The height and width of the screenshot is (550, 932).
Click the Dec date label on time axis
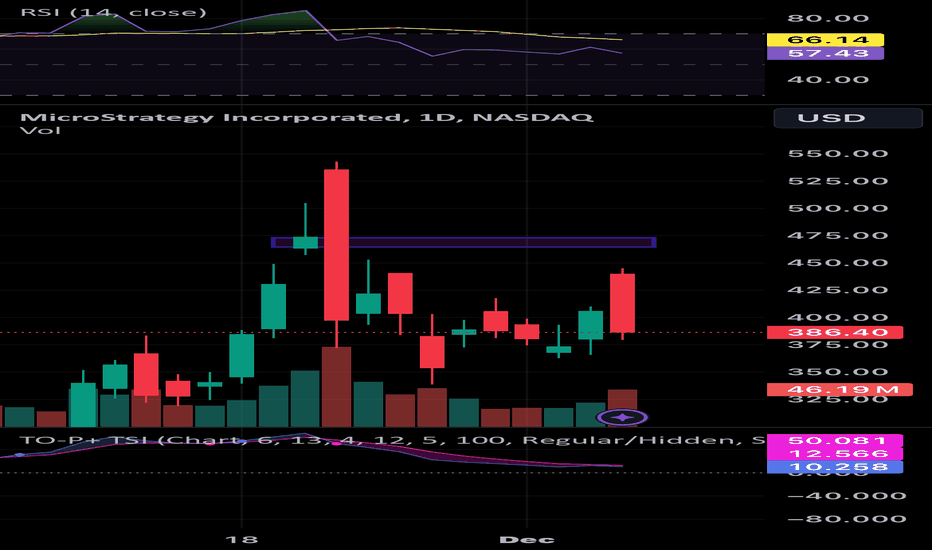click(x=527, y=539)
